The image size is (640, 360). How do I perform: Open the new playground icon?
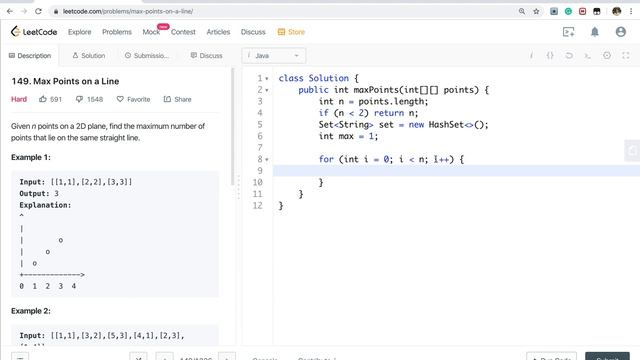click(x=569, y=32)
